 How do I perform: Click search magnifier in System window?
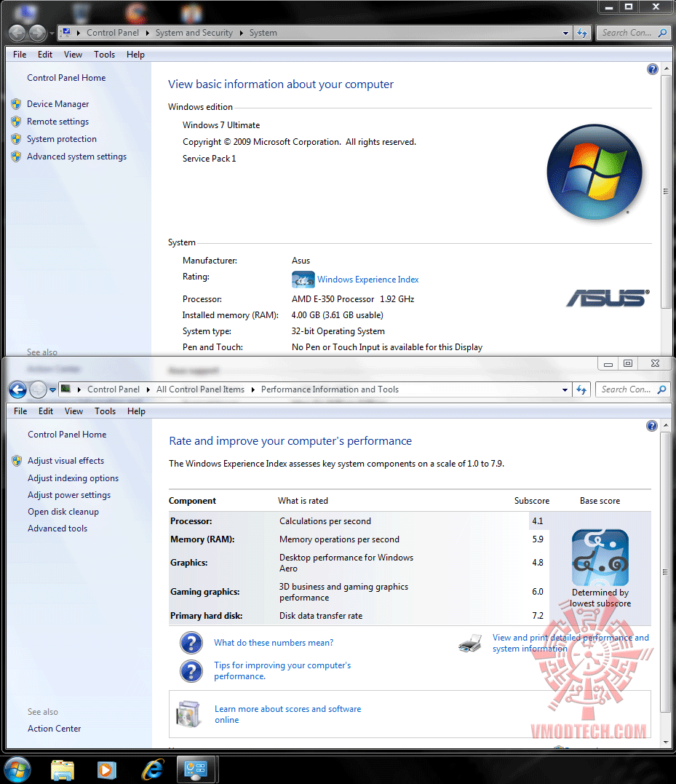(662, 33)
